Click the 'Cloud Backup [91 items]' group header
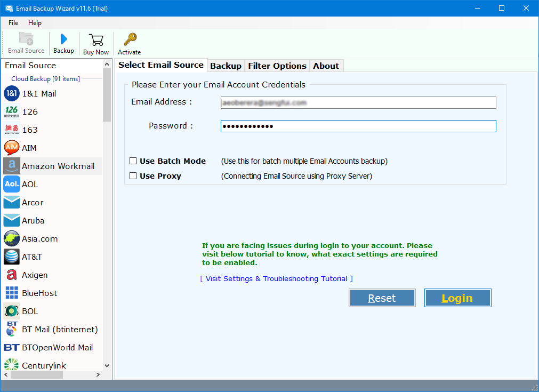The width and height of the screenshot is (539, 392). pyautogui.click(x=45, y=79)
